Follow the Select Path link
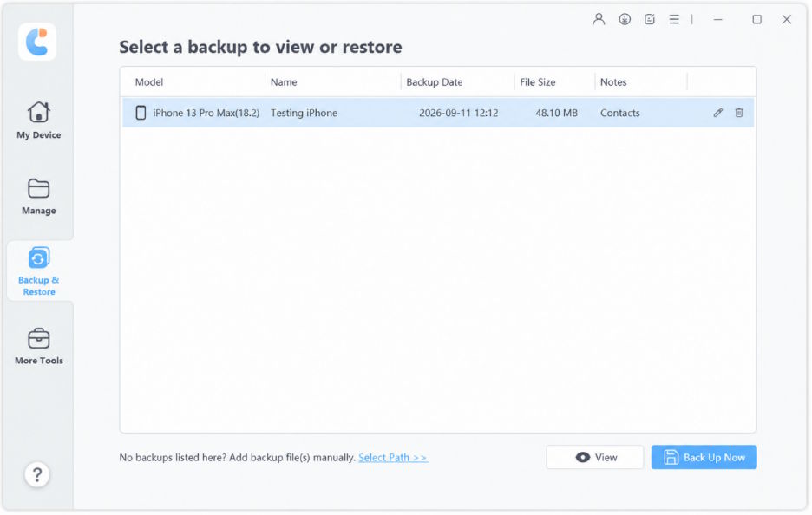This screenshot has width=812, height=515. [x=393, y=458]
